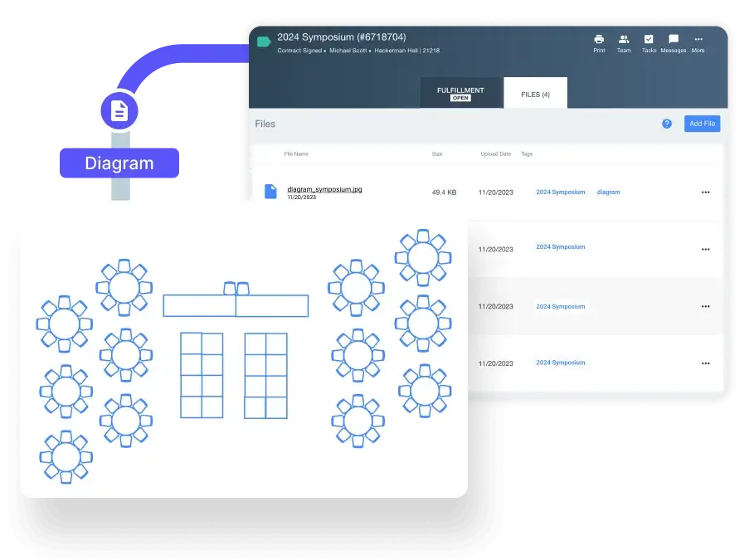The height and width of the screenshot is (560, 749).
Task: Click the green event icon beside 2024 Symposium title
Action: click(264, 41)
